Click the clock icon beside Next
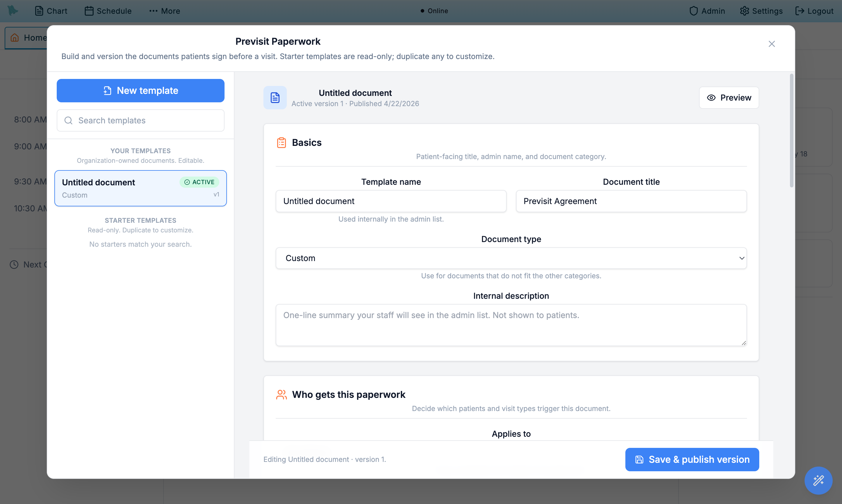Screen dimensions: 842x504 [x=14, y=265]
